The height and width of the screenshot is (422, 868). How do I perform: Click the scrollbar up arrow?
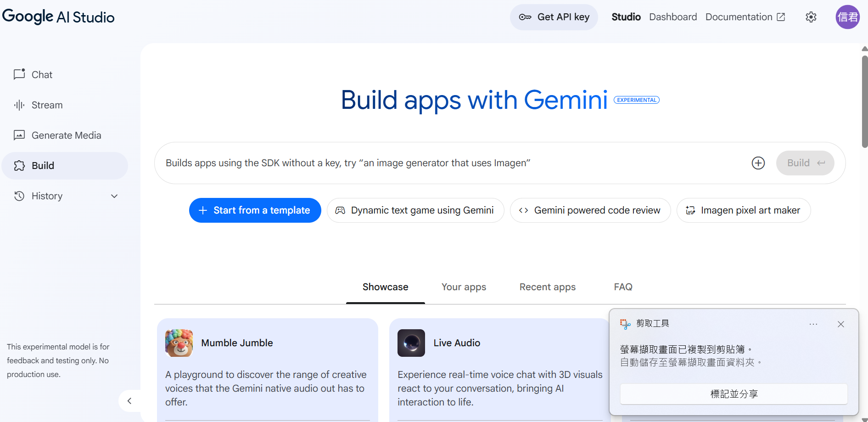tap(865, 49)
